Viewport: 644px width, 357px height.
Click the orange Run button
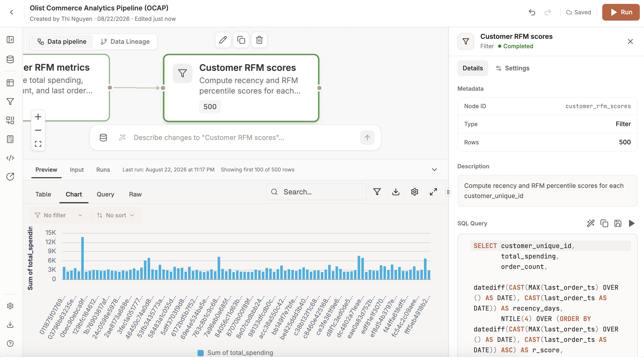tap(621, 12)
